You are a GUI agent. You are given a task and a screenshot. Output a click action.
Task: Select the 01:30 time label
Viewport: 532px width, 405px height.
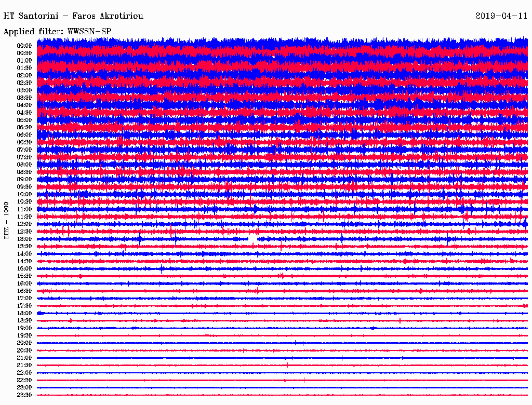tap(24, 68)
